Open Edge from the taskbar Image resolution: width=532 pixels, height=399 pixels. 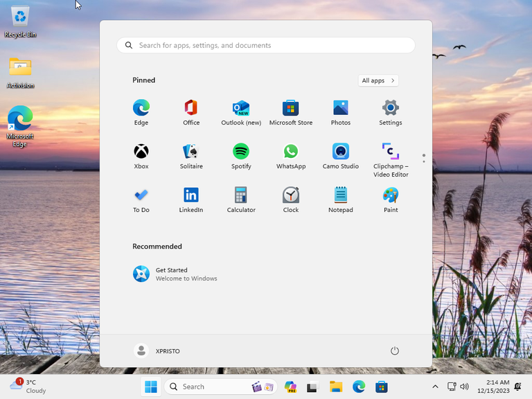click(x=359, y=387)
